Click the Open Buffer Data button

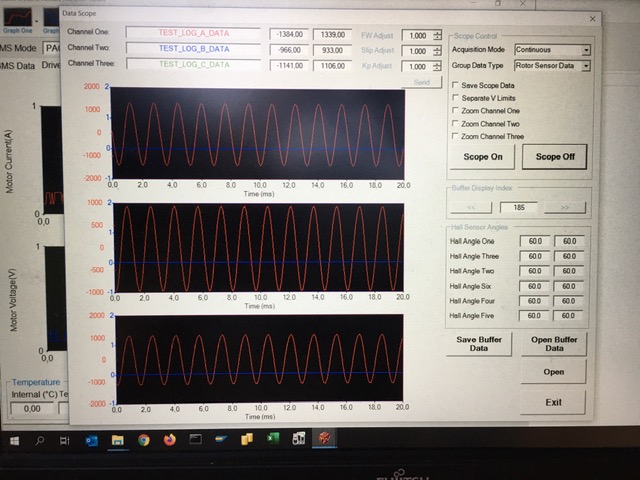tap(553, 344)
